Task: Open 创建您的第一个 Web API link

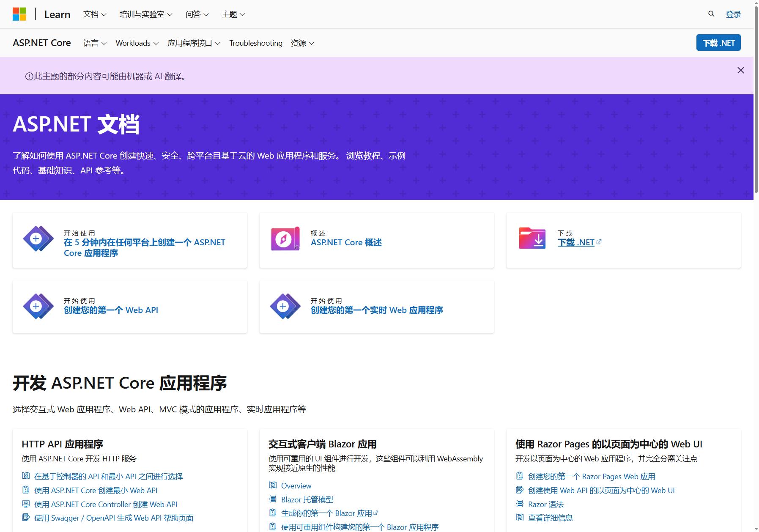Action: tap(111, 310)
